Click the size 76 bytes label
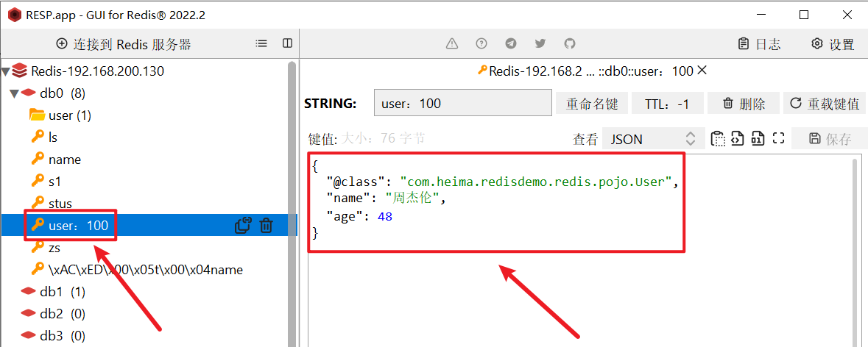The height and width of the screenshot is (347, 868). click(x=383, y=137)
